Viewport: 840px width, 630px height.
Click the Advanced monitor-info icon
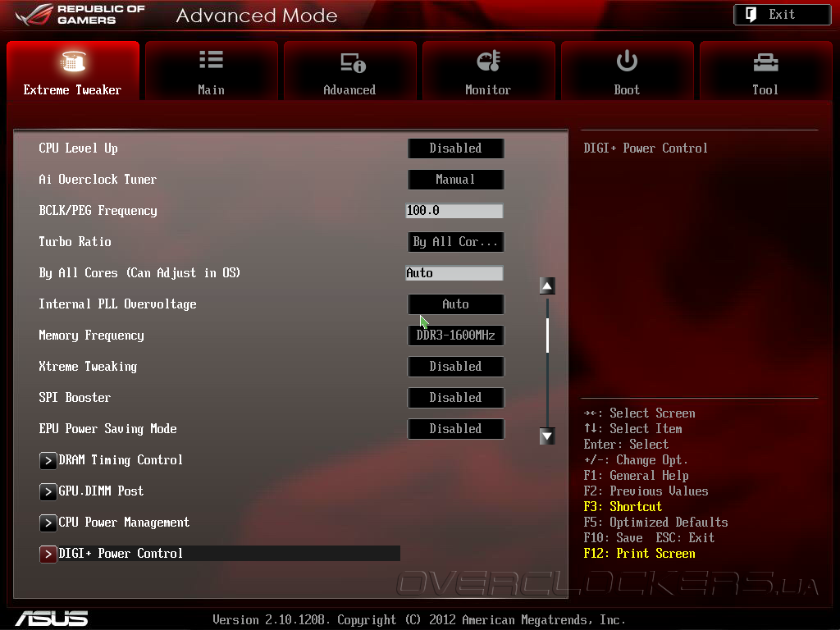(353, 62)
